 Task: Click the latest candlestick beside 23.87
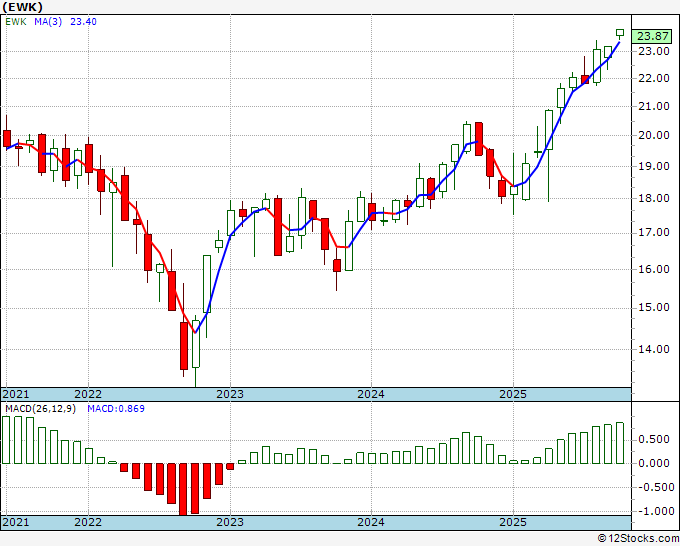620,33
